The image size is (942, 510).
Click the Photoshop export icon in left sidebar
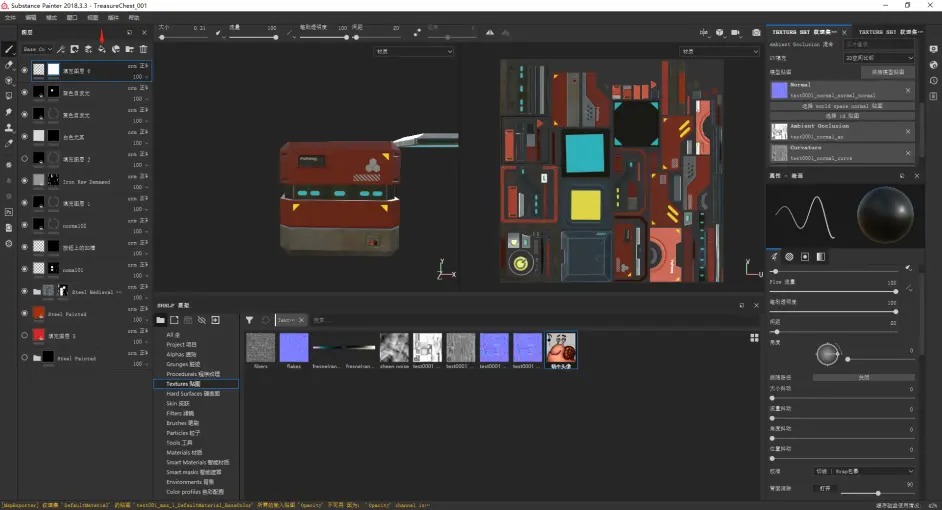pyautogui.click(x=9, y=212)
